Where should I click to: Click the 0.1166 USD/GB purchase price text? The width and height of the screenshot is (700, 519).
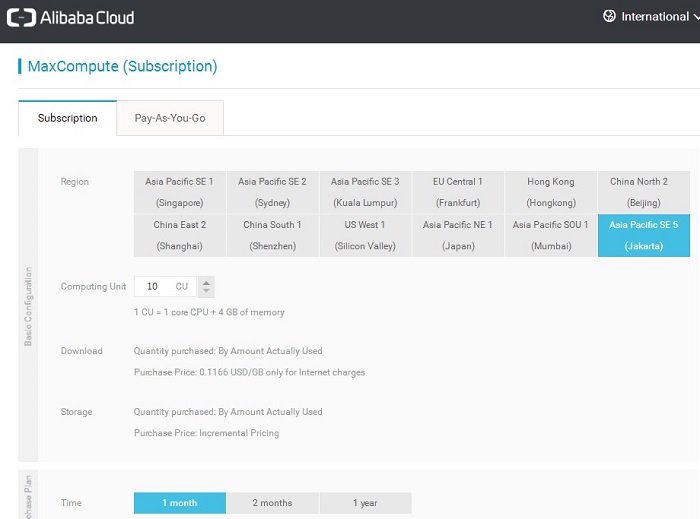(250, 372)
